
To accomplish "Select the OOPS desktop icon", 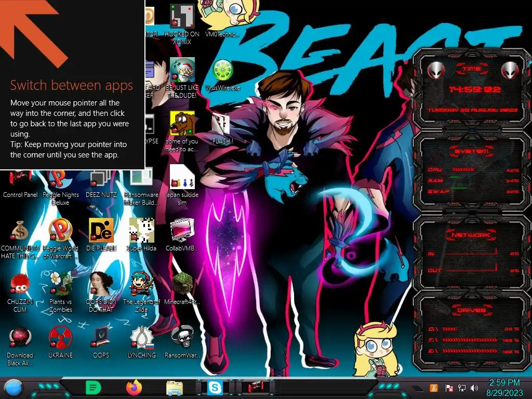I will point(101,337).
